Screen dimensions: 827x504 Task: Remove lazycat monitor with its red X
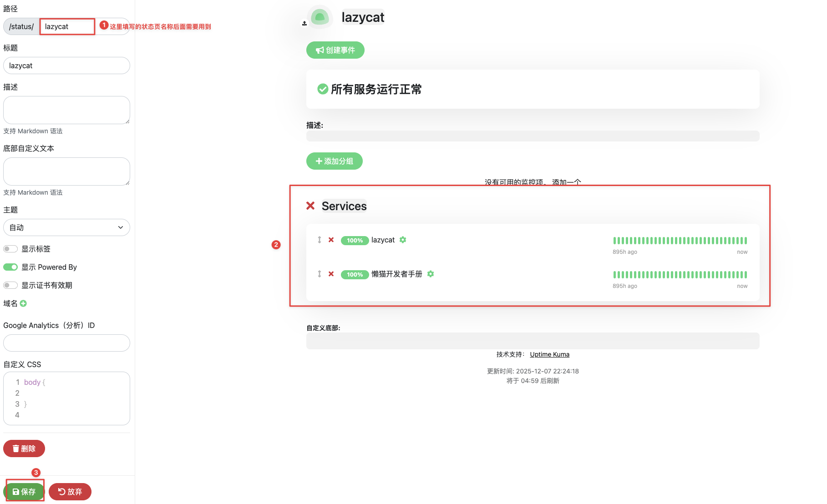(331, 240)
